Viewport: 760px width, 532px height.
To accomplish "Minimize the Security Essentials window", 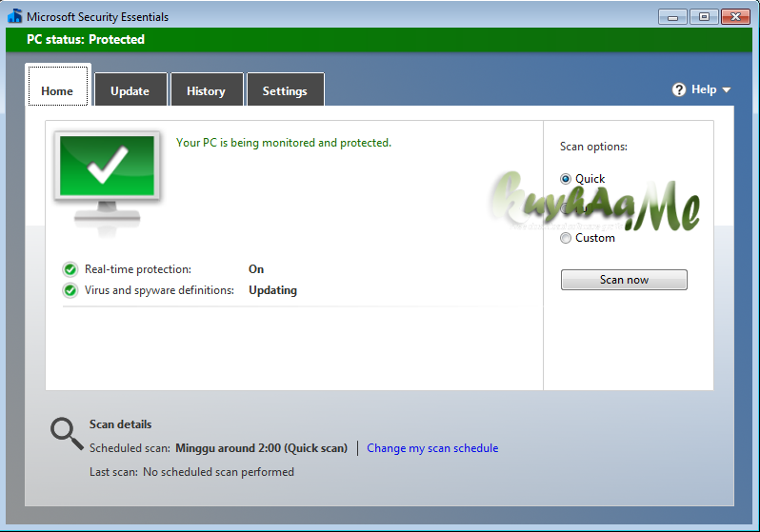I will pos(672,16).
